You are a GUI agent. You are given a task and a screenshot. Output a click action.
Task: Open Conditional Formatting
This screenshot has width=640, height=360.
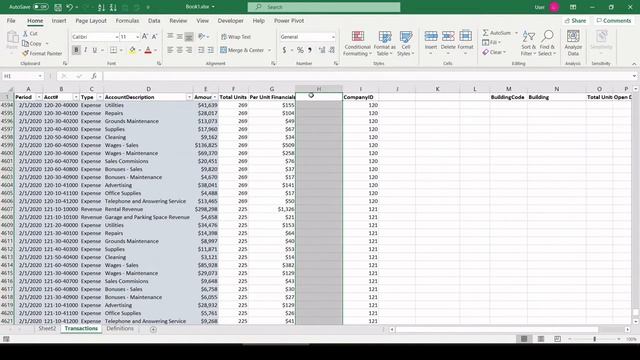click(358, 43)
